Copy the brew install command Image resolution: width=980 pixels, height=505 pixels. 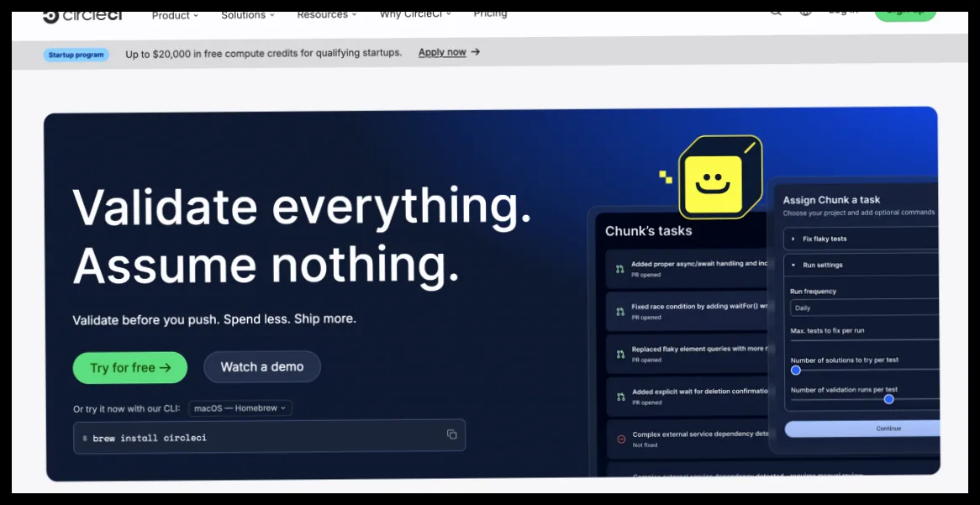[x=452, y=434]
